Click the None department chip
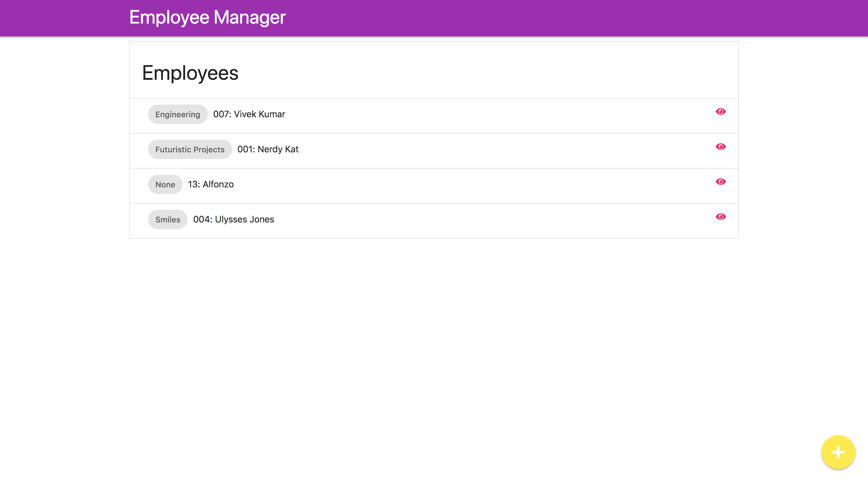 pyautogui.click(x=165, y=185)
